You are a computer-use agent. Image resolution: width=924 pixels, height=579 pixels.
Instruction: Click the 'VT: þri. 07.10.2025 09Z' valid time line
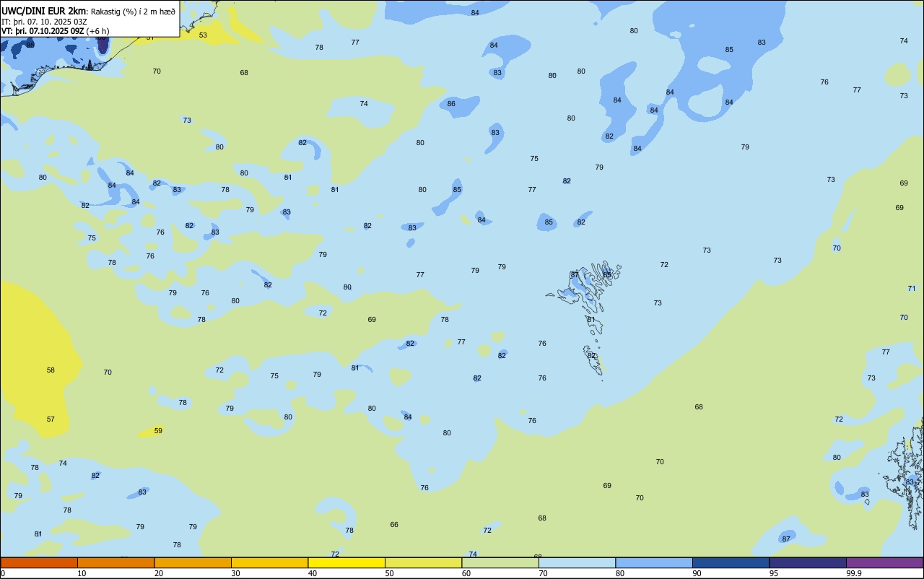pyautogui.click(x=43, y=31)
